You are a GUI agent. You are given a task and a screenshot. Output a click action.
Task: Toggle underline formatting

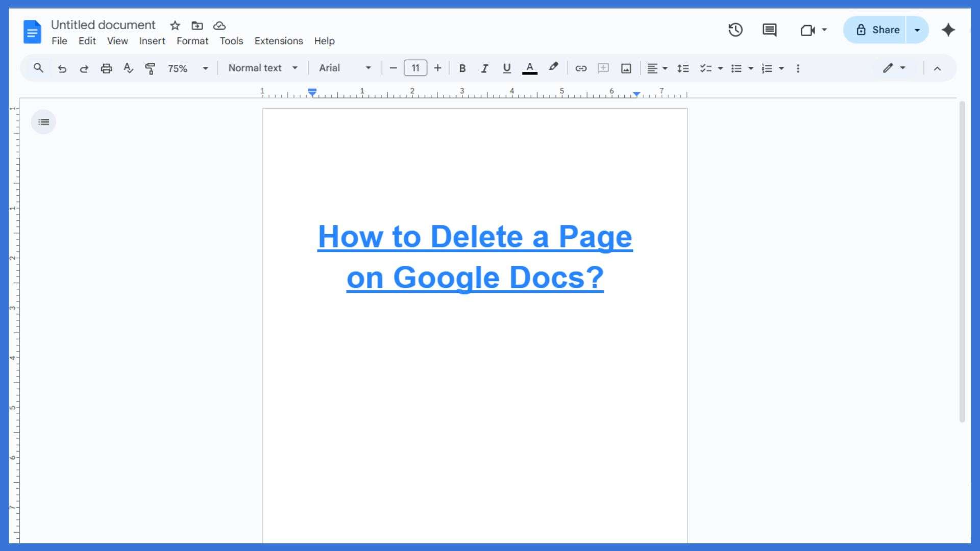pyautogui.click(x=507, y=68)
